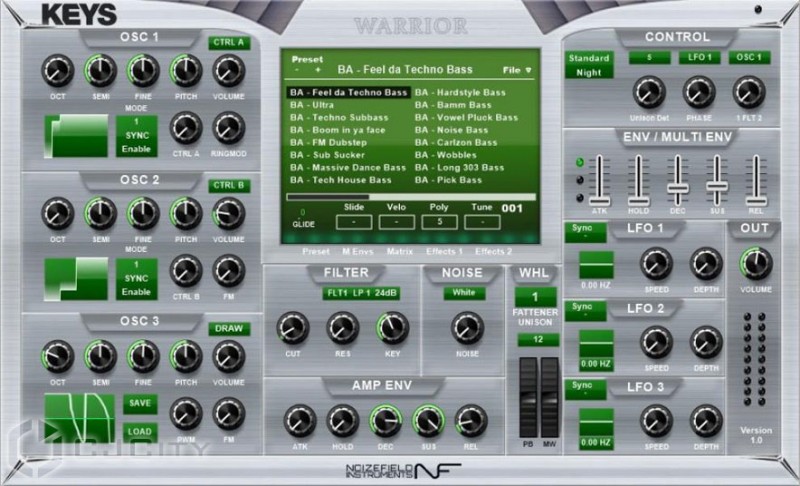Image resolution: width=800 pixels, height=486 pixels.
Task: Switch to the M Envs tab
Action: pyautogui.click(x=358, y=251)
